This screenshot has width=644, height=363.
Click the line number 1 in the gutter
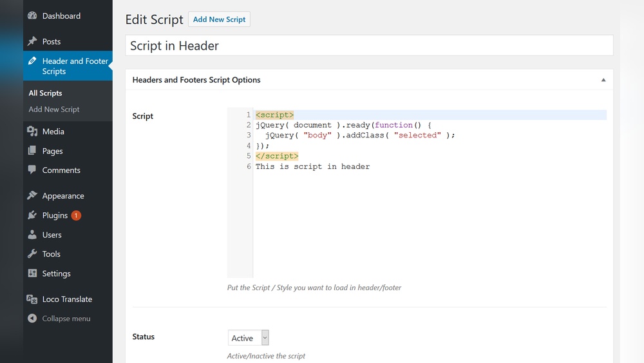pyautogui.click(x=249, y=115)
